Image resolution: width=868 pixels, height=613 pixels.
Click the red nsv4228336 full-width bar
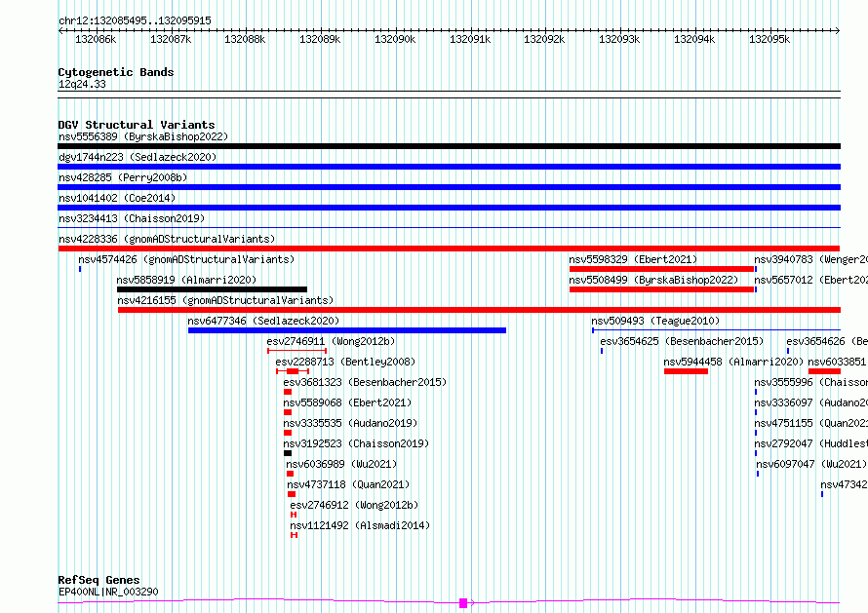coord(449,249)
